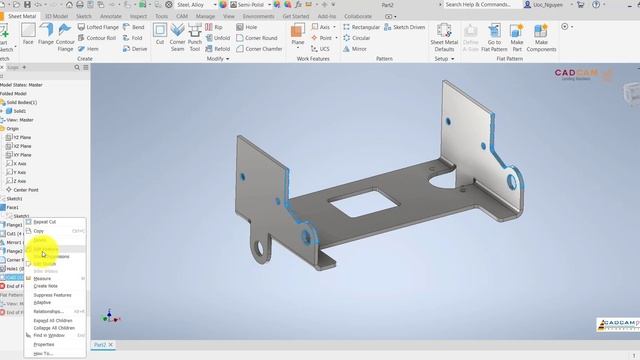The image size is (640, 360).
Task: Select Center Point in model tree
Action: [x=22, y=190]
